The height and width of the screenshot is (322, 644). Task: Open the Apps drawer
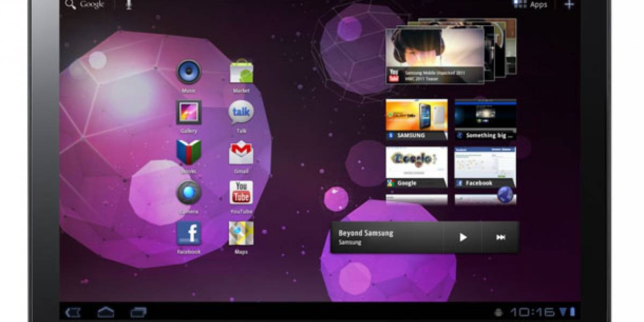point(530,5)
